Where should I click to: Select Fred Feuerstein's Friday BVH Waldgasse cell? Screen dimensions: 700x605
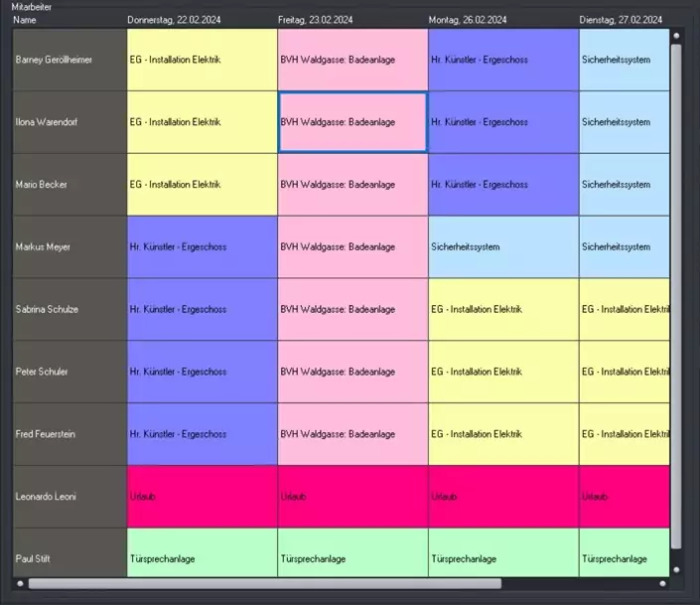point(352,434)
